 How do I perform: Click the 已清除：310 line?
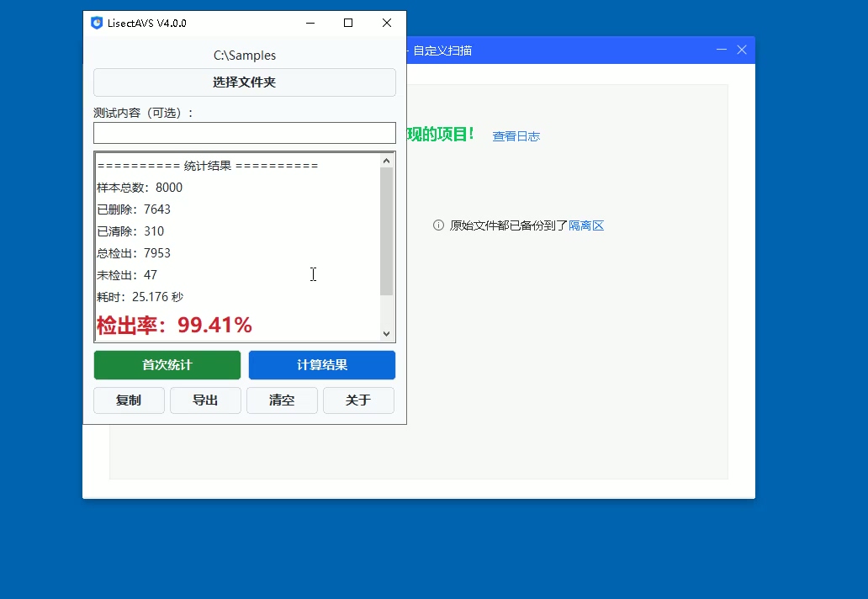(130, 231)
